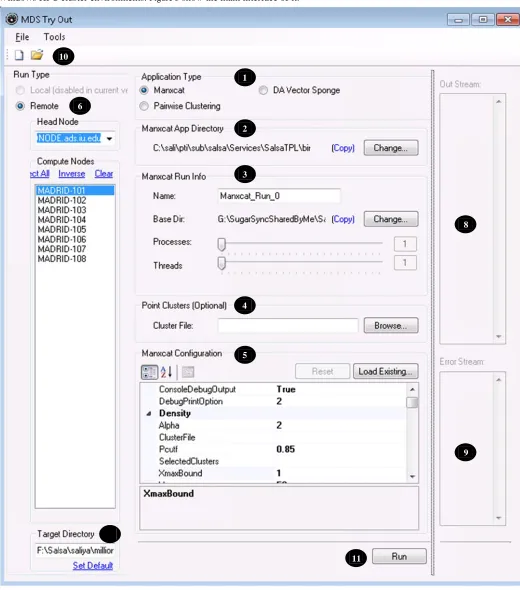Click Out Stream scrollbar down arrow
Screen dimensions: 520x590
point(499,336)
